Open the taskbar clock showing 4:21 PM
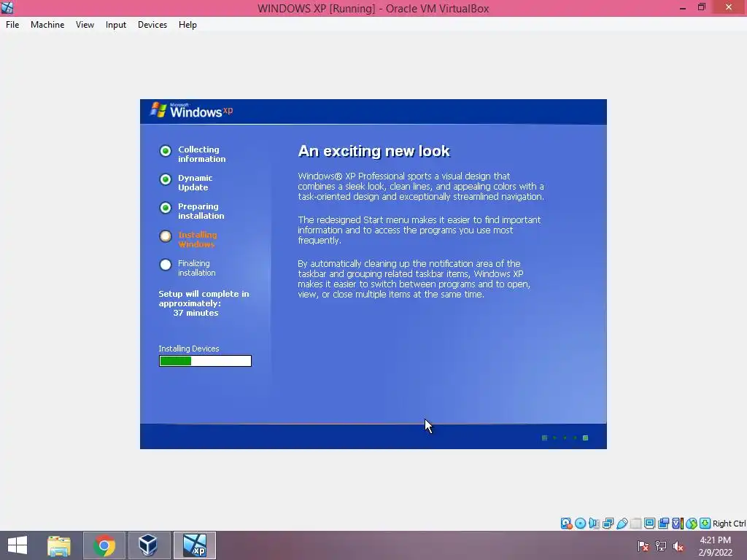 click(715, 540)
